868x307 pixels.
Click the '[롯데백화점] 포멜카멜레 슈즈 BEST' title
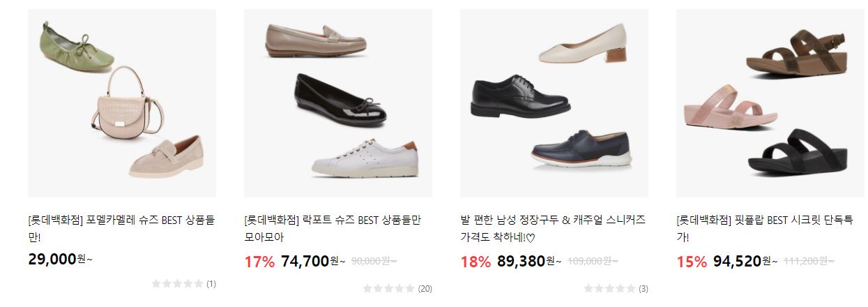[121, 229]
